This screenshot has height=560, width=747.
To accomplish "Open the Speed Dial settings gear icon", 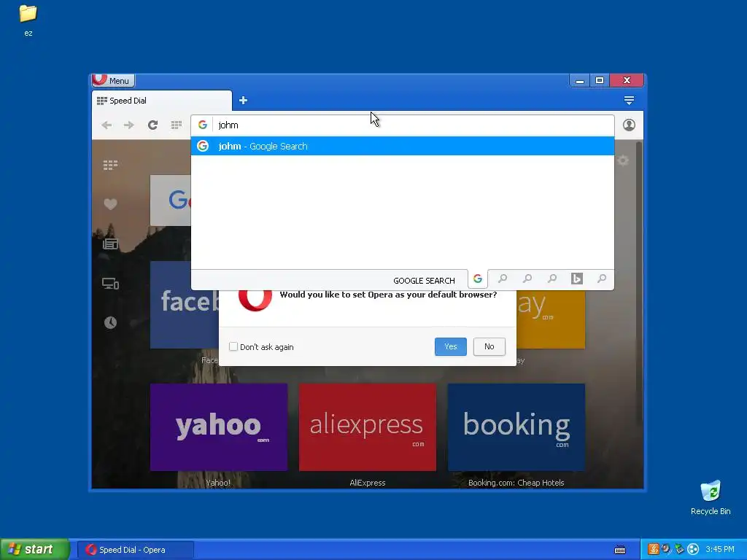I will tap(623, 160).
